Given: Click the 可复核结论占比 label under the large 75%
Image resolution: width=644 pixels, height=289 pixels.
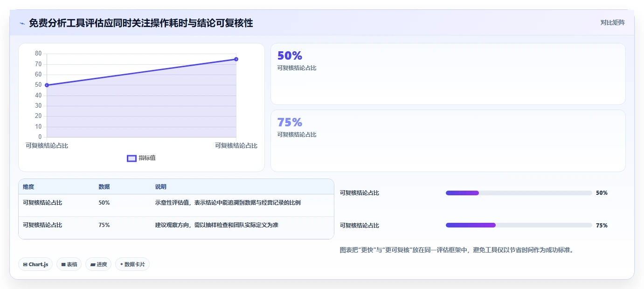Looking at the screenshot, I should click(x=297, y=135).
